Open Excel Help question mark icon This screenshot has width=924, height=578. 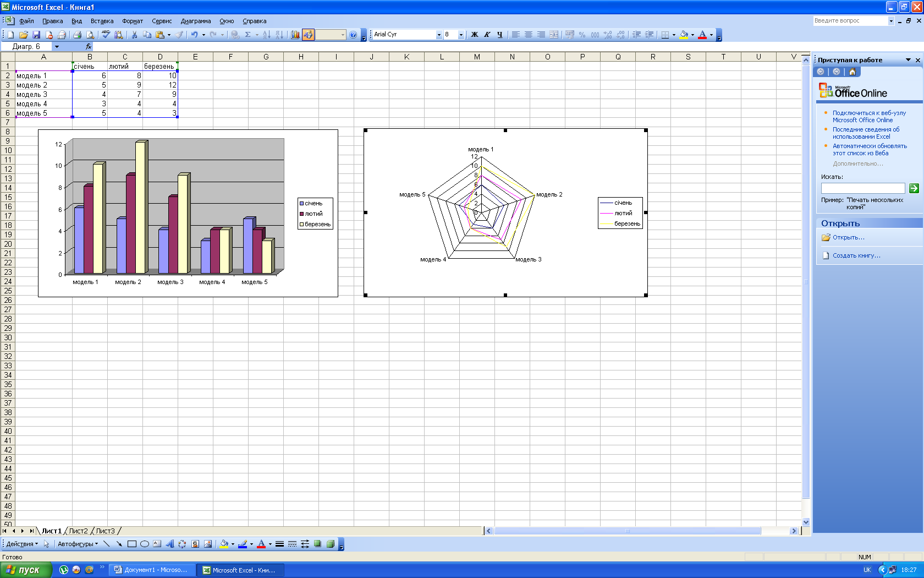pos(353,35)
